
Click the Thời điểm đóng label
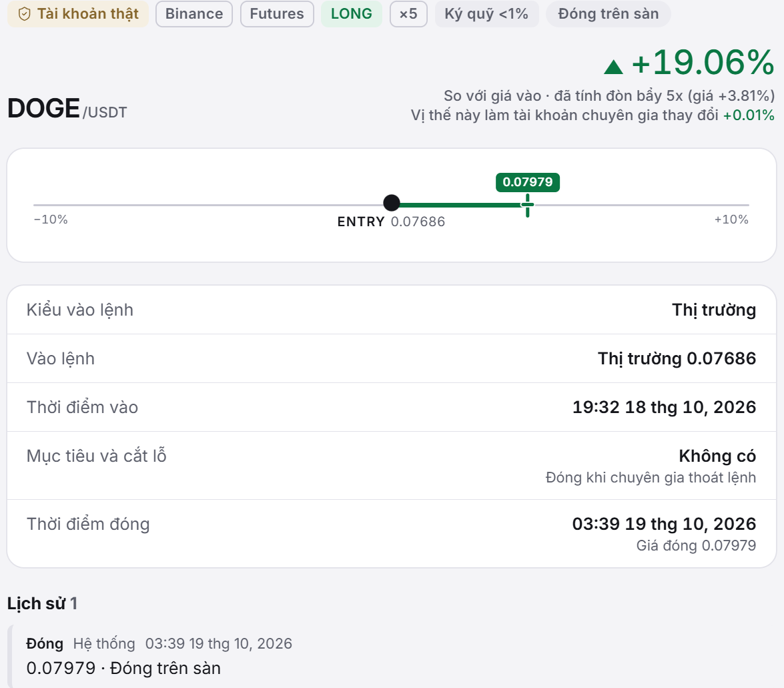click(88, 524)
